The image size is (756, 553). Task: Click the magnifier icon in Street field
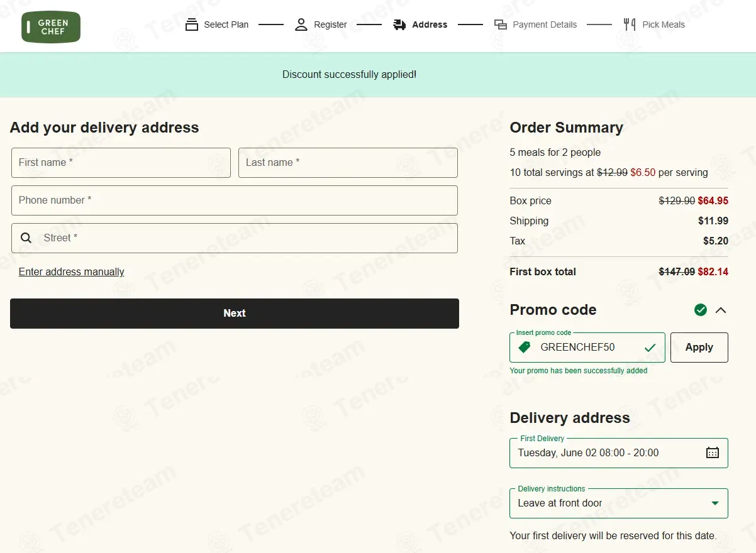[x=26, y=238]
